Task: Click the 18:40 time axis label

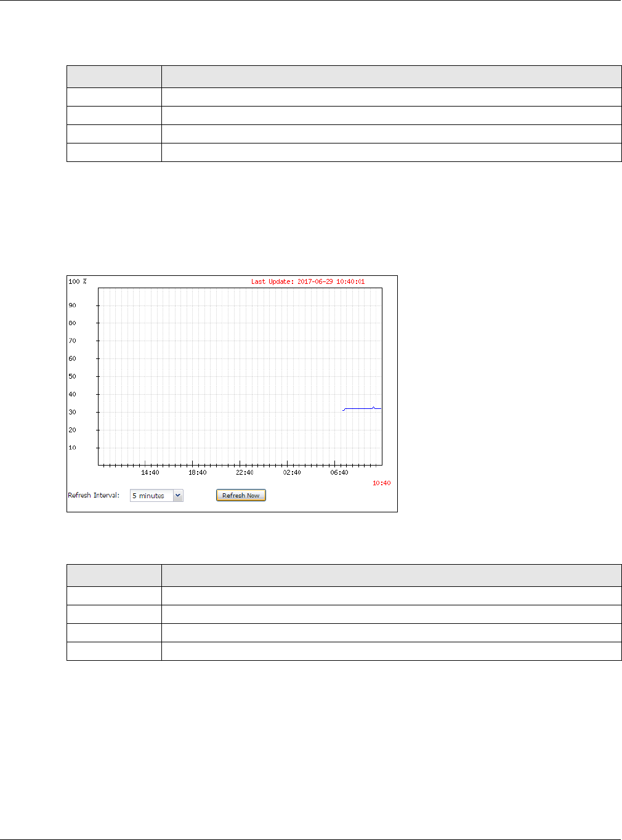Action: point(198,473)
